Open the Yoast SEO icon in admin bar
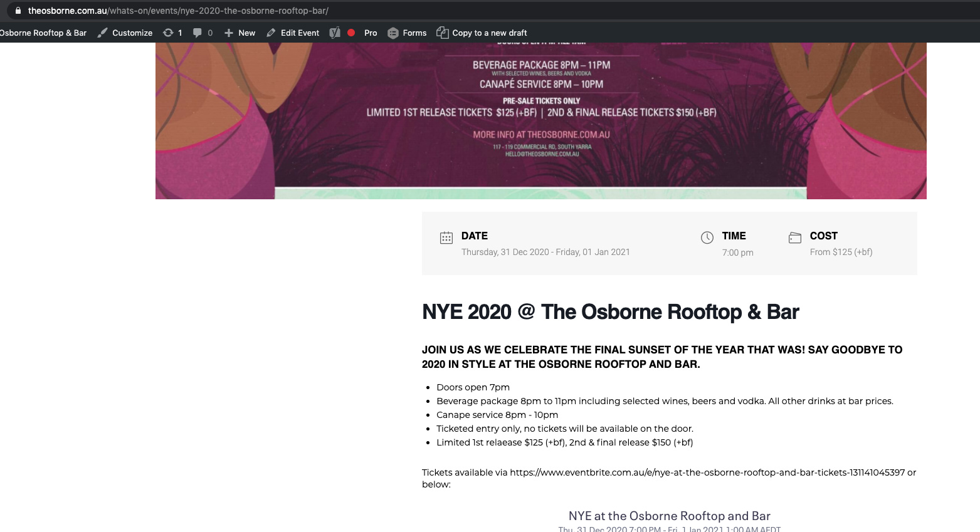This screenshot has height=532, width=980. click(335, 33)
